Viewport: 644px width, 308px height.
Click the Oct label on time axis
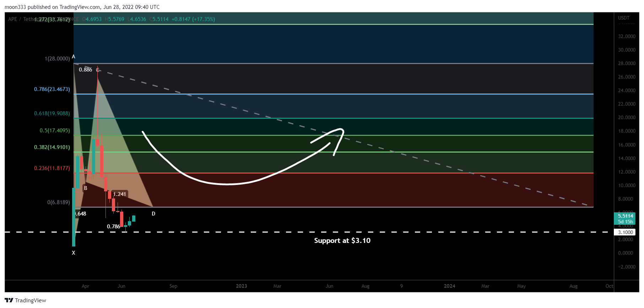[x=609, y=286]
